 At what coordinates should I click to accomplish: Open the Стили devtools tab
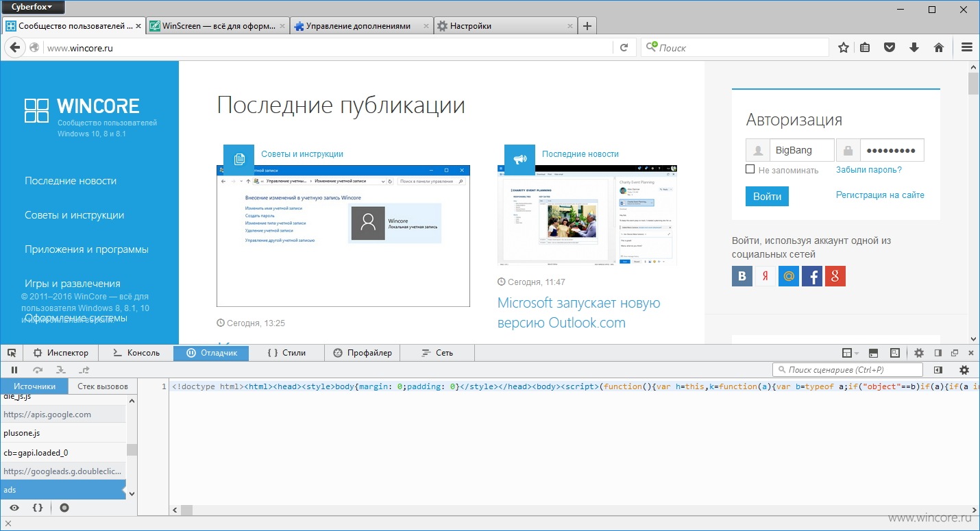point(286,353)
